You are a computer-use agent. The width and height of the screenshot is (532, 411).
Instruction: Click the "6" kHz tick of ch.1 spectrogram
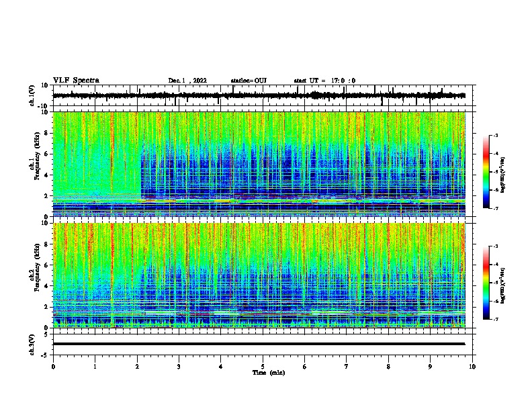(x=47, y=154)
